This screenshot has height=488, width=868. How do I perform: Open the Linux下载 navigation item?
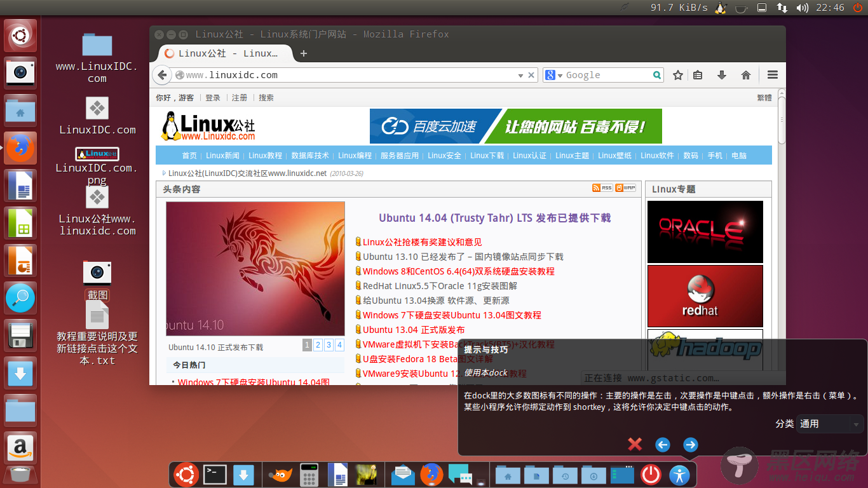pyautogui.click(x=487, y=156)
